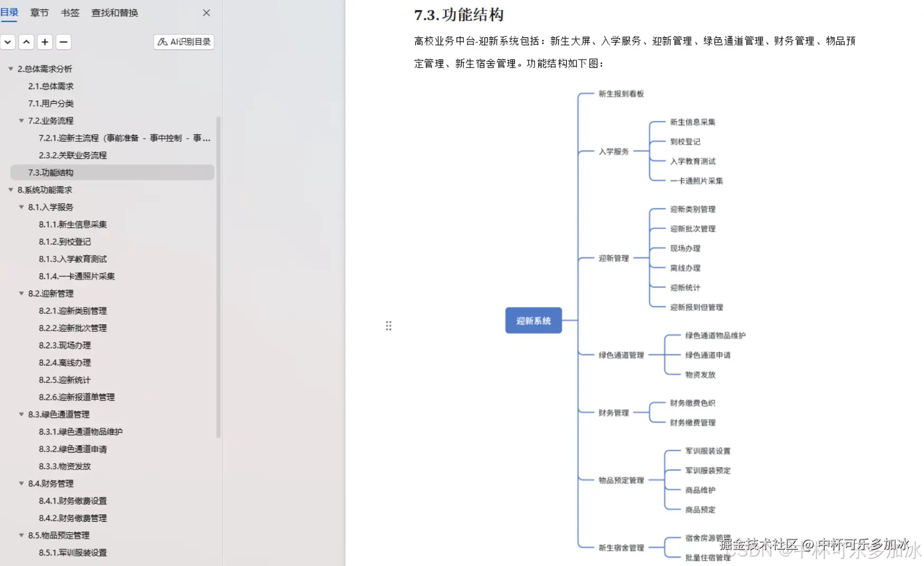Image resolution: width=924 pixels, height=566 pixels.
Task: Open the 查找和替换 tab
Action: coord(114,13)
